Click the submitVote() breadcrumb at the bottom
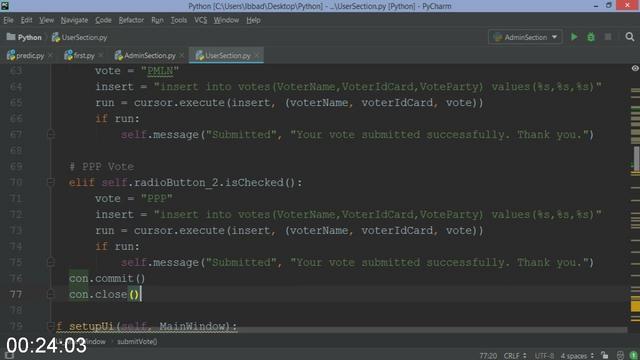The image size is (640, 360). click(x=137, y=342)
